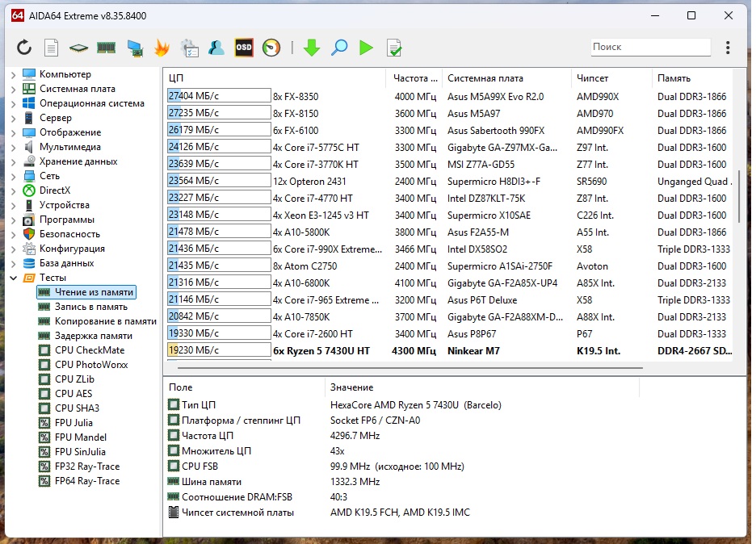The width and height of the screenshot is (756, 544).
Task: Start benchmark with green play icon
Action: [x=367, y=48]
